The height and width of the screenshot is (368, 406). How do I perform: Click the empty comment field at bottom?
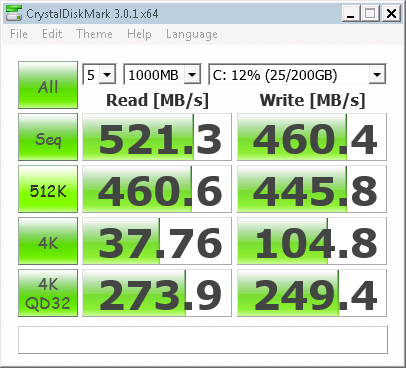203,340
